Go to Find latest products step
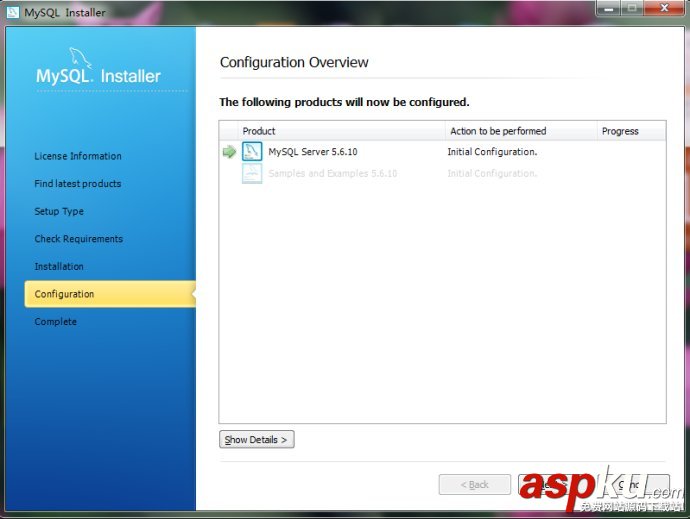 (x=77, y=184)
